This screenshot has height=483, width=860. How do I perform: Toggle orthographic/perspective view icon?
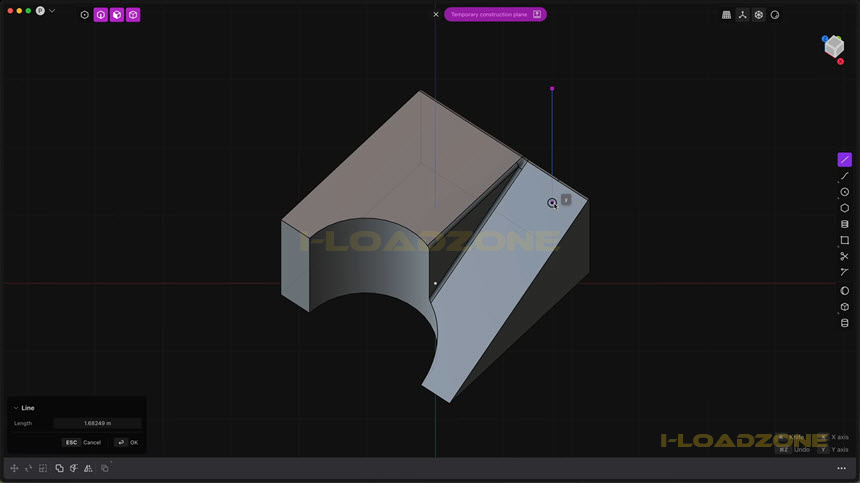[759, 15]
